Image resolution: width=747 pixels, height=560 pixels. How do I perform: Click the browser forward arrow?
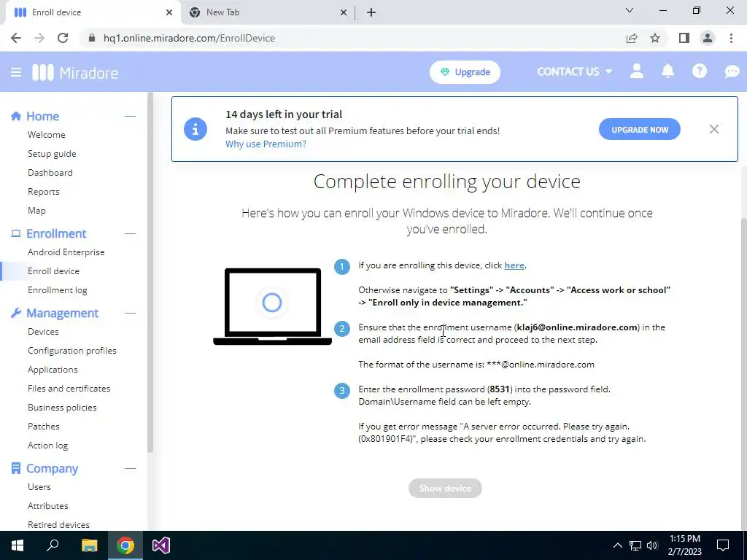pyautogui.click(x=39, y=38)
